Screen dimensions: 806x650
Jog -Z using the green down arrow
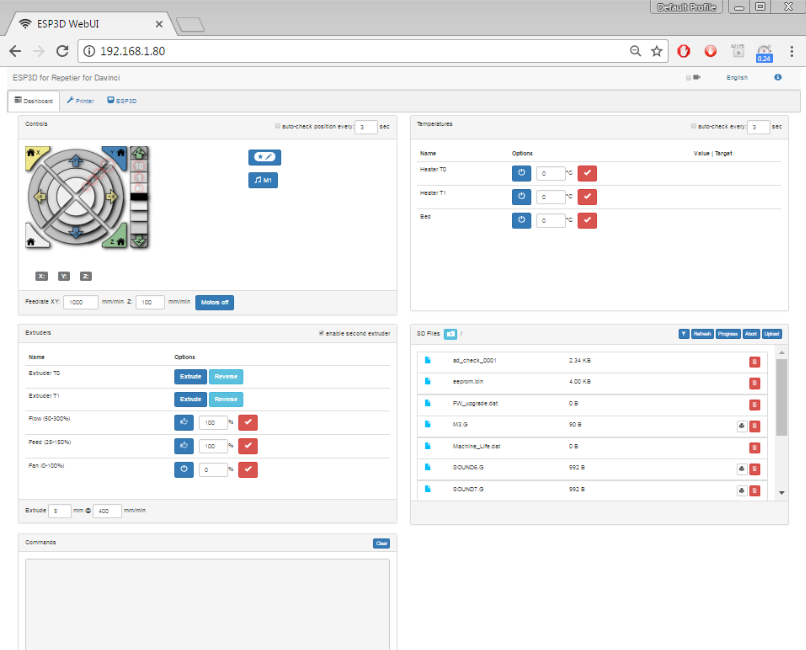pyautogui.click(x=139, y=240)
